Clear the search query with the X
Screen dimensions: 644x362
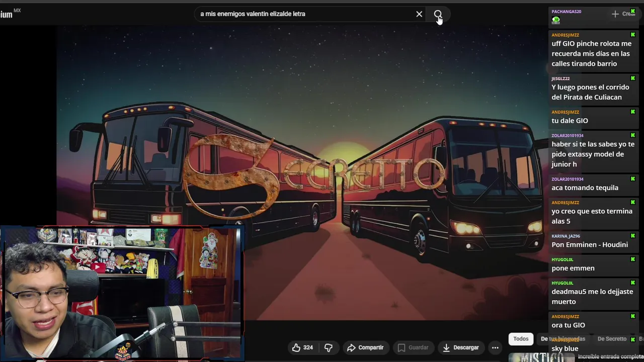pyautogui.click(x=419, y=14)
